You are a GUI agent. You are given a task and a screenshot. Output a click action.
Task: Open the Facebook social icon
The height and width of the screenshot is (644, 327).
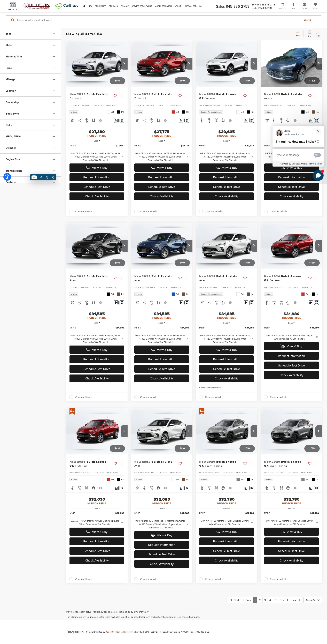coord(41,177)
